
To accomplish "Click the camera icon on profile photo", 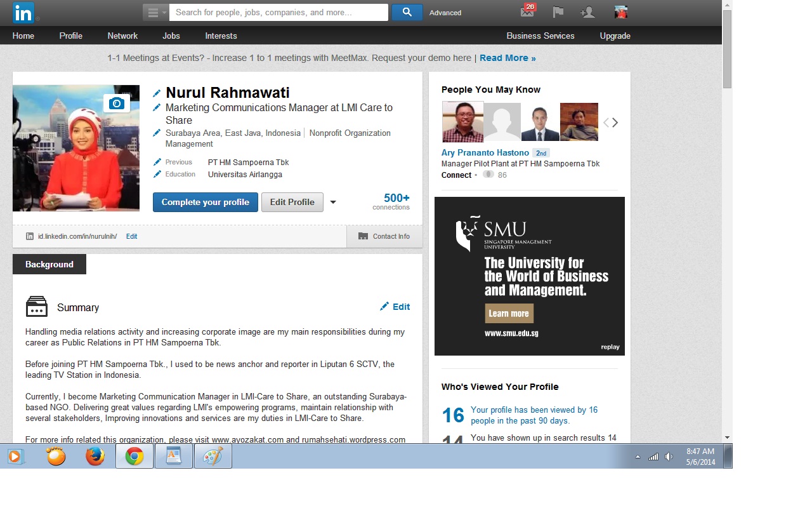I will click(x=117, y=104).
